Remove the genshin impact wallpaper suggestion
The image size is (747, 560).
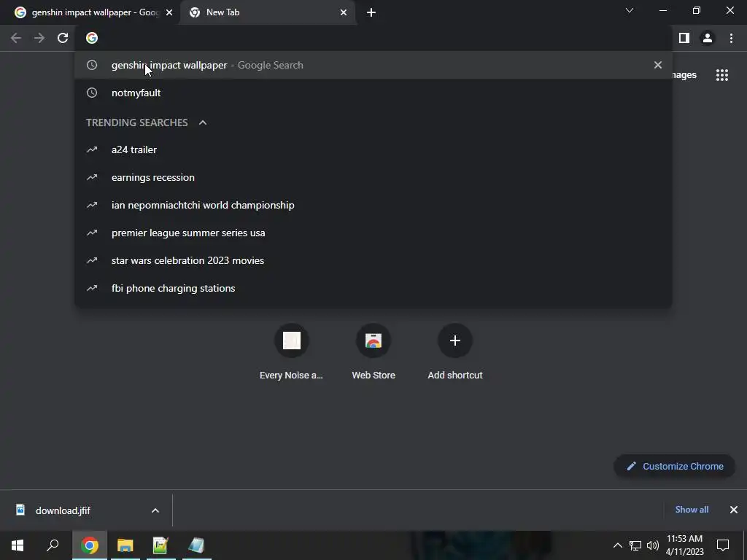point(658,65)
